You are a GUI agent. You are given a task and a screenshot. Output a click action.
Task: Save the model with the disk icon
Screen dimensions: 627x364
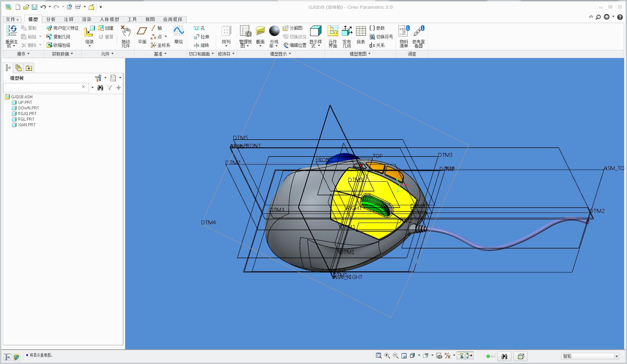pos(34,7)
